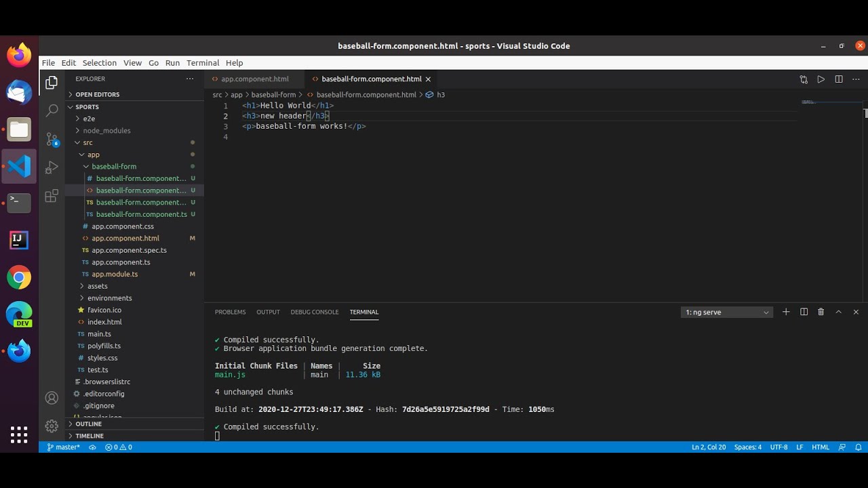Screen dimensions: 868x488
Task: Expand the Timeline section
Action: [x=134, y=436]
